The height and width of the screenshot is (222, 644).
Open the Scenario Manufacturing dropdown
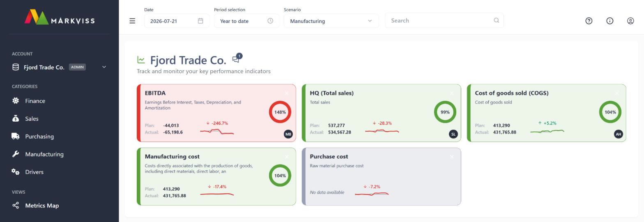[331, 21]
